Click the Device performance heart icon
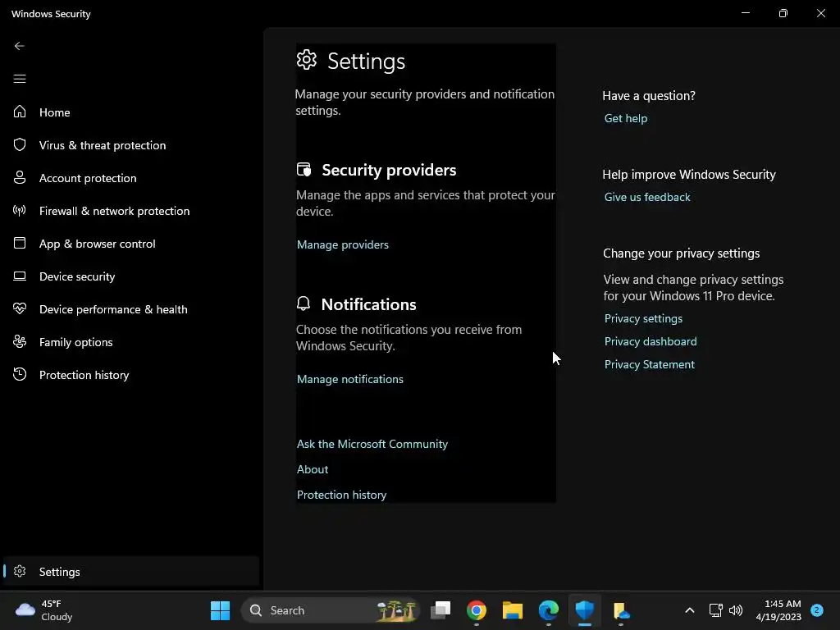The width and height of the screenshot is (840, 630). (20, 308)
